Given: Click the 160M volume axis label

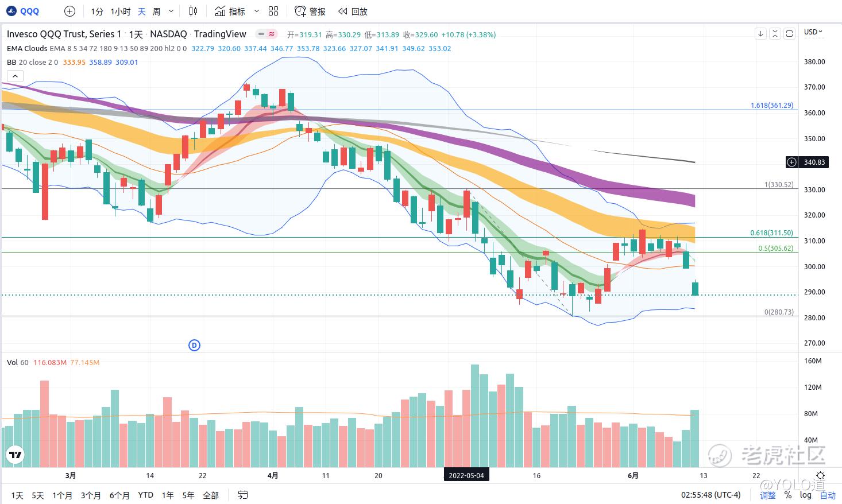Looking at the screenshot, I should point(813,361).
